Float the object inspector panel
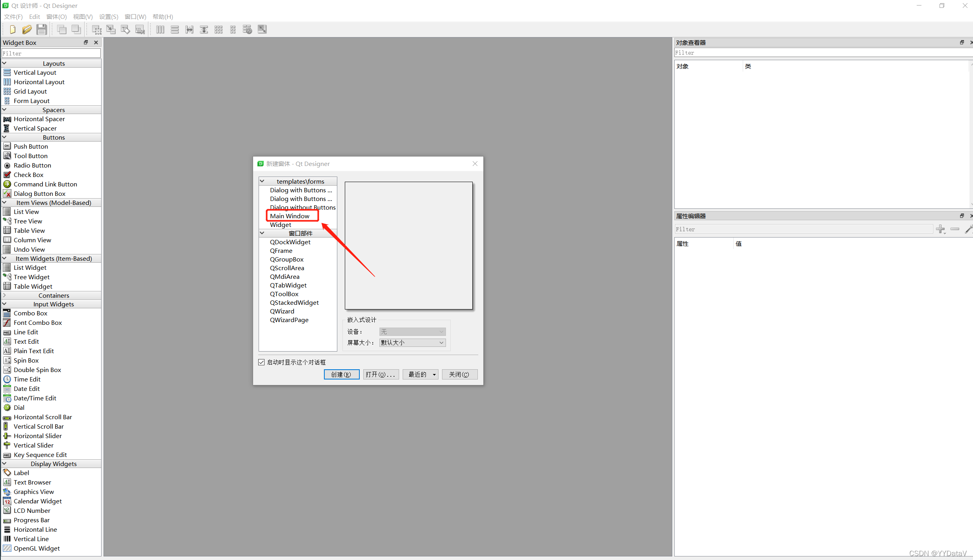Screen dimensions: 973x560 (x=962, y=42)
